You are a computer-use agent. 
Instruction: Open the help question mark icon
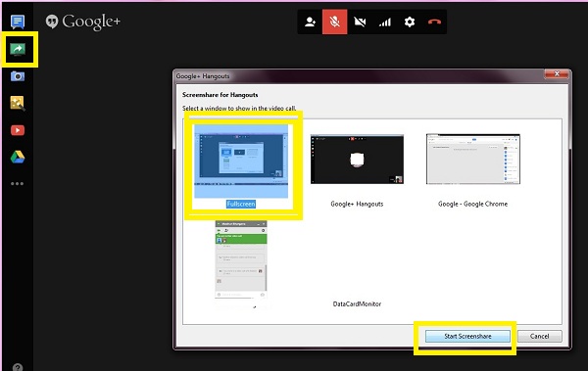pyautogui.click(x=18, y=367)
